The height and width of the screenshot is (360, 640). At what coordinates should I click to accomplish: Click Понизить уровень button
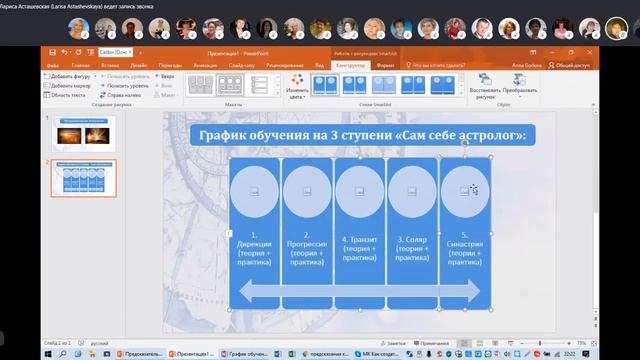(x=124, y=86)
